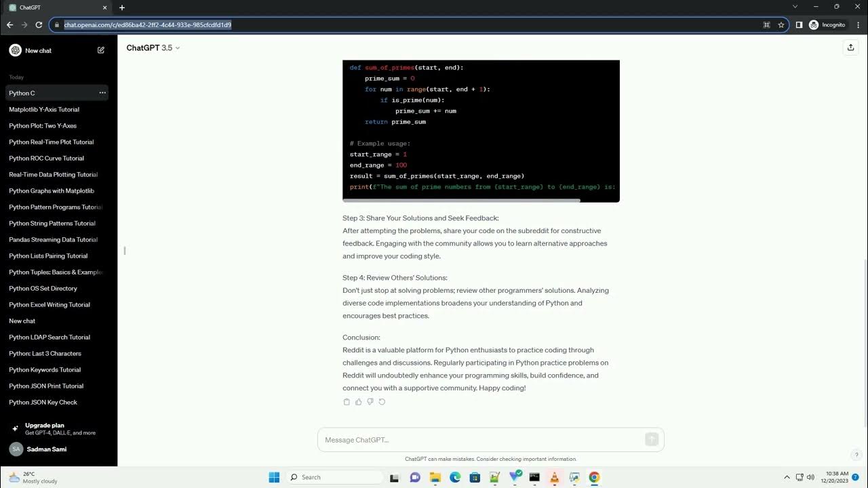The image size is (868, 488).
Task: Open the Python: Last 3 Characters chat
Action: [x=57, y=353]
